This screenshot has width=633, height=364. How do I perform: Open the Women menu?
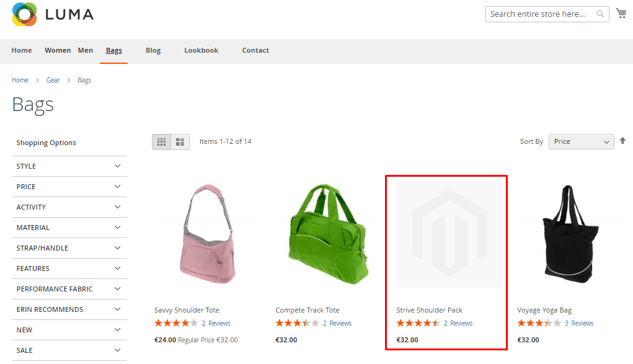pos(58,50)
